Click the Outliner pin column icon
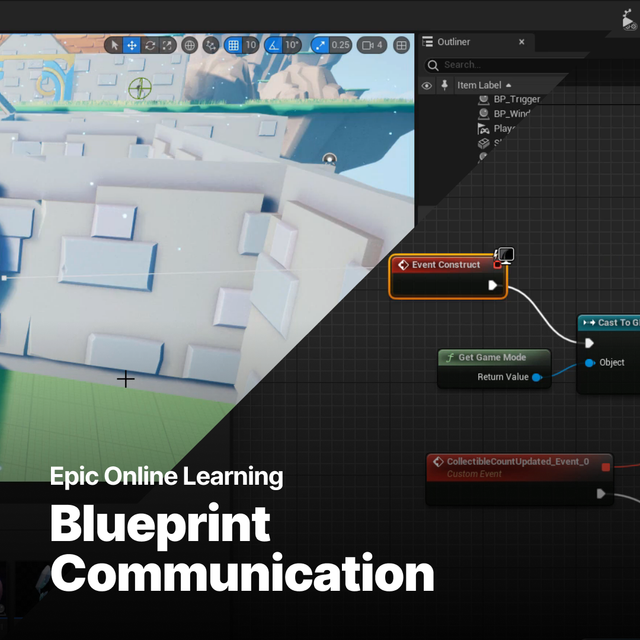The height and width of the screenshot is (640, 640). (x=444, y=86)
